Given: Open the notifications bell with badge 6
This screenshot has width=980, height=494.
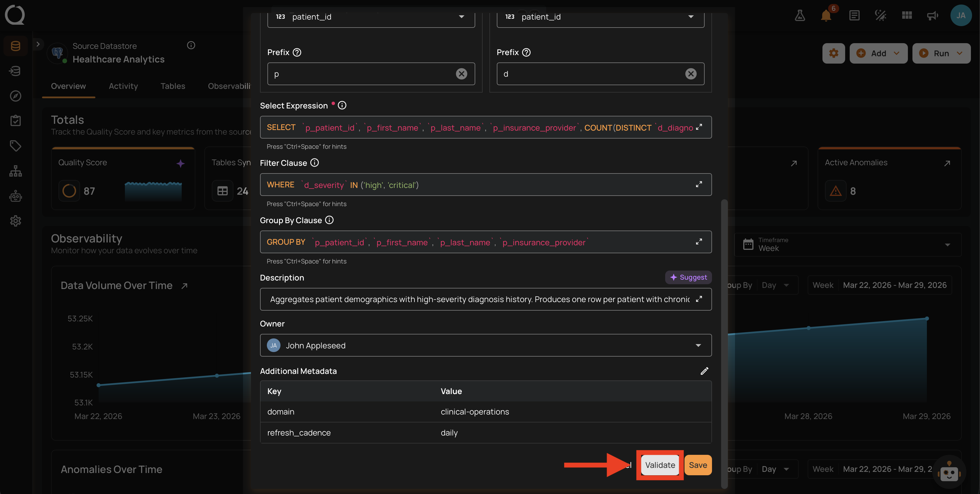Looking at the screenshot, I should tap(826, 16).
